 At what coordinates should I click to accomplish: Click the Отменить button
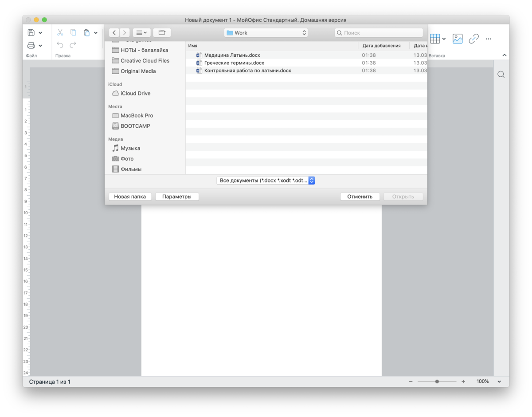(x=360, y=197)
